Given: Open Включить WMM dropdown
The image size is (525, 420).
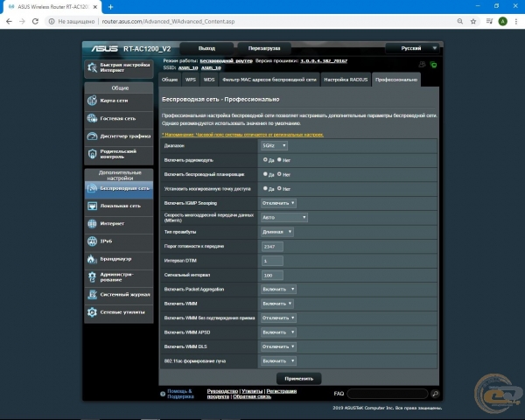Looking at the screenshot, I should (x=276, y=304).
